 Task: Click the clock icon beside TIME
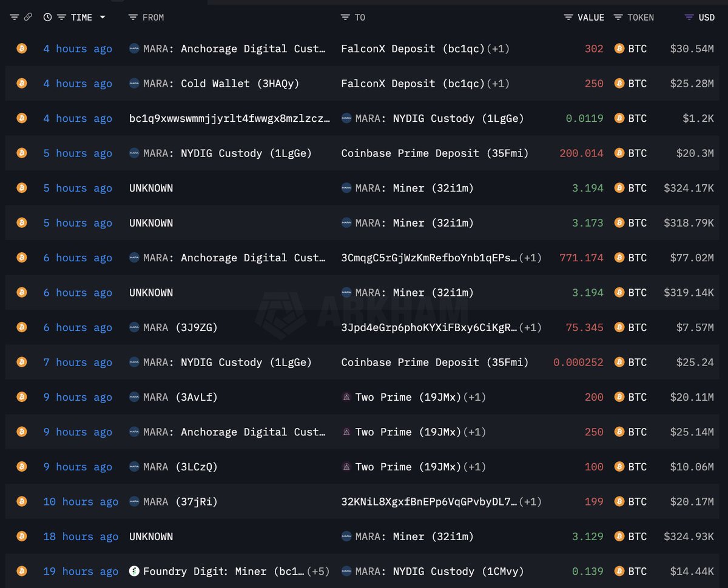tap(47, 17)
